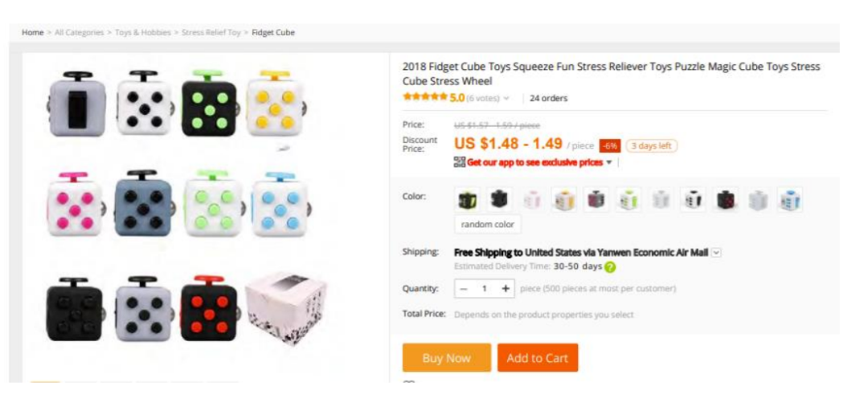This screenshot has width=868, height=407.
Task: Click the five-star rating icons
Action: tap(424, 98)
